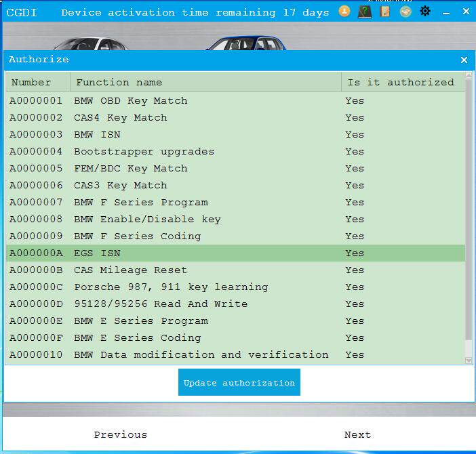Open settings via the gear icon
This screenshot has height=454, width=476.
(x=425, y=12)
